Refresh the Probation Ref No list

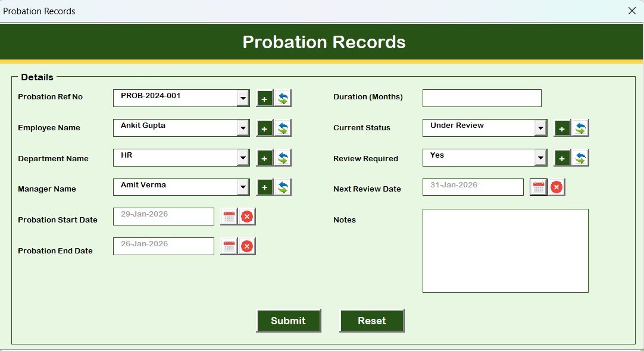[284, 98]
